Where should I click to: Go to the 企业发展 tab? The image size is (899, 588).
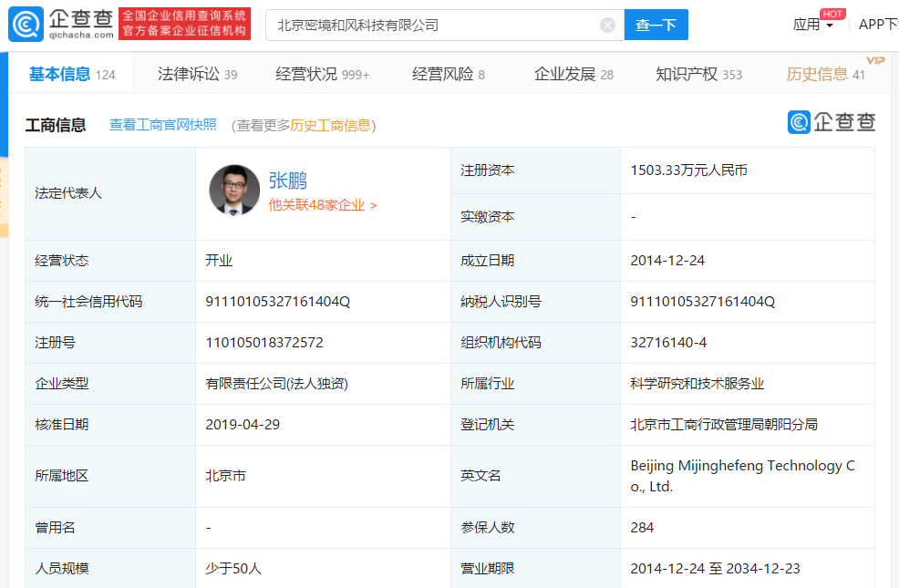click(x=573, y=74)
